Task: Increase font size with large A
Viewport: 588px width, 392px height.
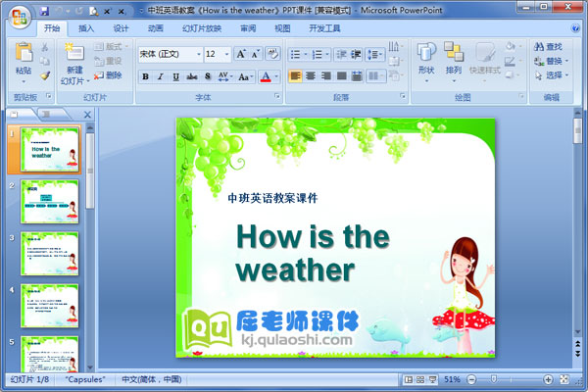Action: 241,54
